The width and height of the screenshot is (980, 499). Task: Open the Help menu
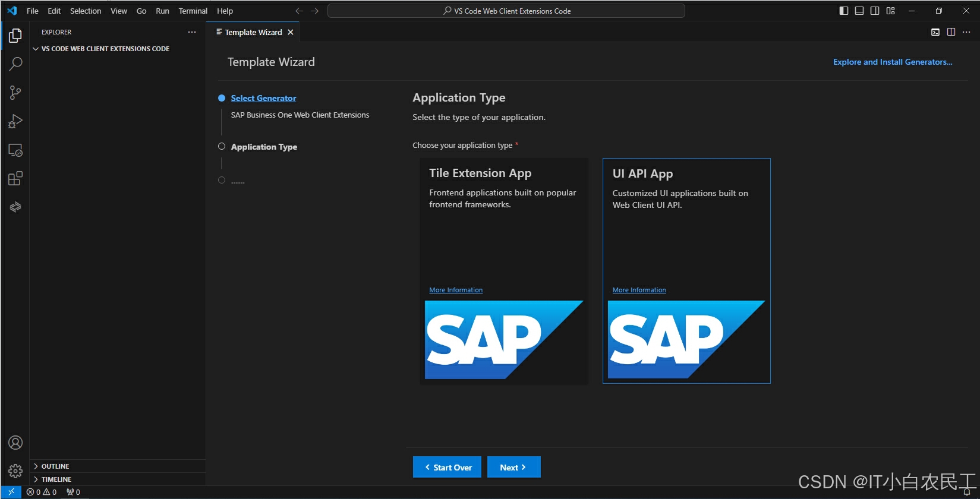tap(225, 11)
